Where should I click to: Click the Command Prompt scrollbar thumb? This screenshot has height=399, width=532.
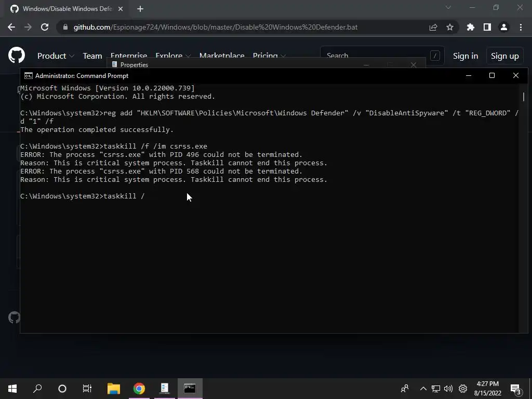tap(524, 97)
